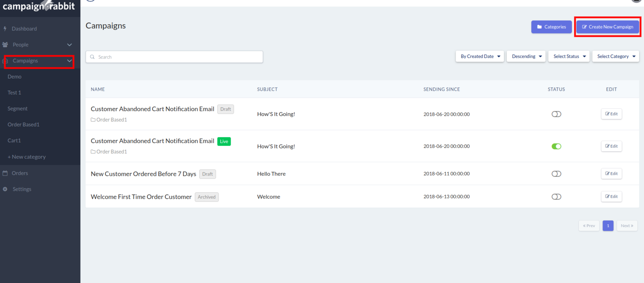Toggle Welcome First Time Order Customer status
This screenshot has width=644, height=283.
556,197
